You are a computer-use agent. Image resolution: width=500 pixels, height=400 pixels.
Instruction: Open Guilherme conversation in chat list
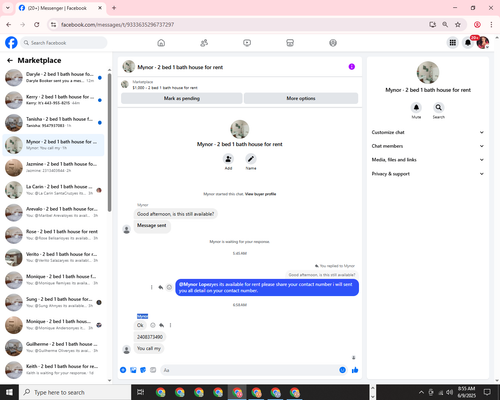pyautogui.click(x=53, y=347)
